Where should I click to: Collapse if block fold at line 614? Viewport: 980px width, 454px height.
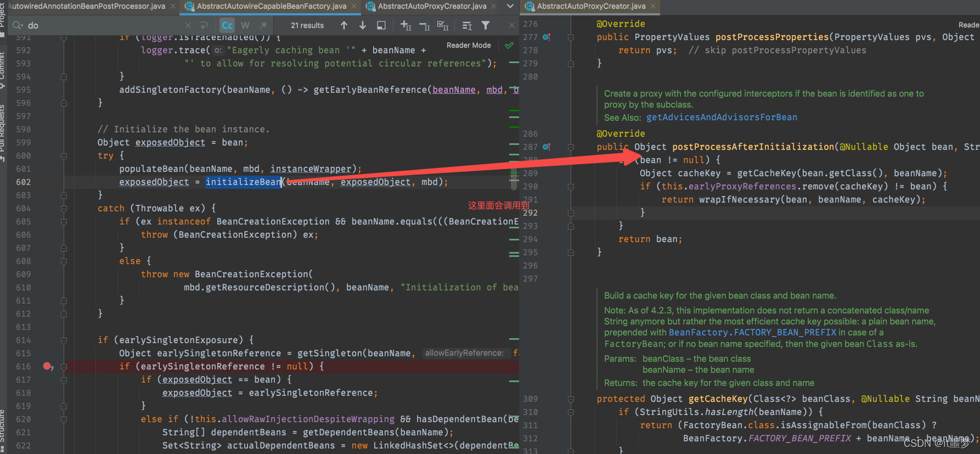[x=64, y=340]
